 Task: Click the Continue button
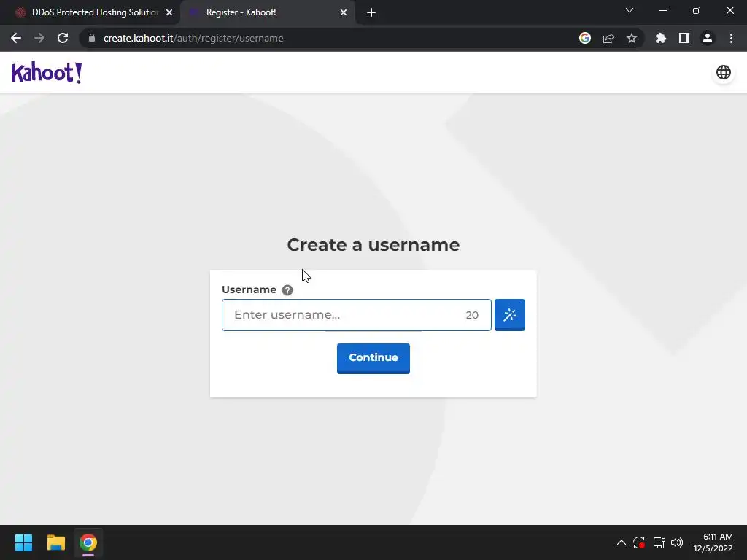pos(373,358)
